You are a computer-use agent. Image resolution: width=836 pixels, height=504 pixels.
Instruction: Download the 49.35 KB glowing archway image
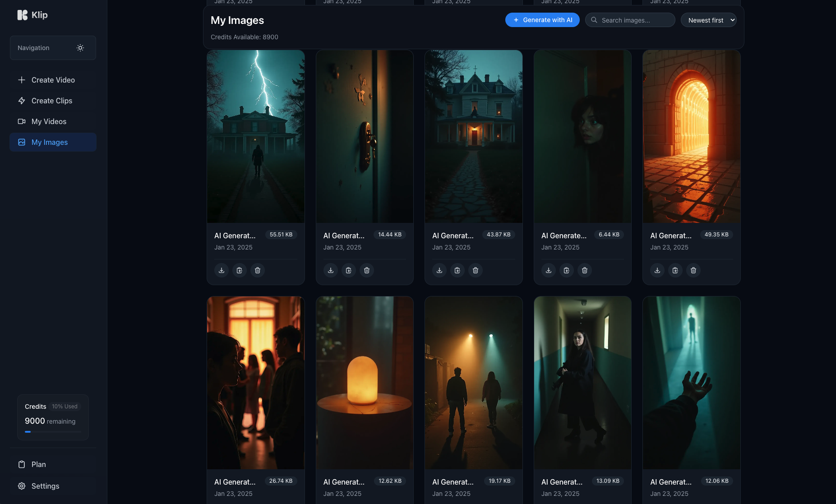(x=657, y=270)
